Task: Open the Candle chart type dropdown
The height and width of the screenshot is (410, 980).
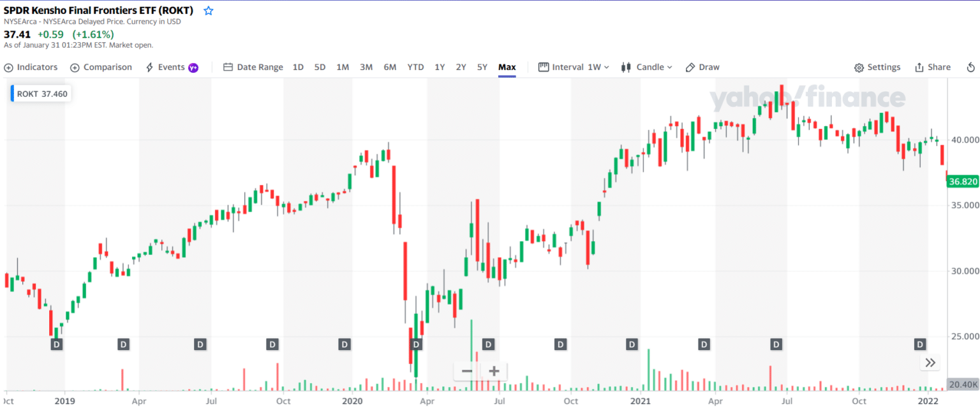Action: [x=647, y=67]
